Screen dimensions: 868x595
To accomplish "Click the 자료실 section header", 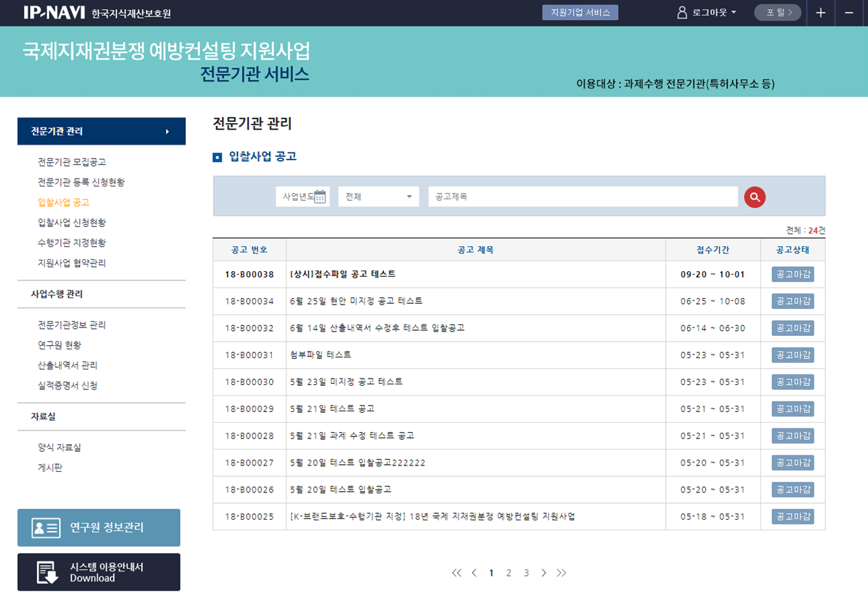I will (x=43, y=416).
